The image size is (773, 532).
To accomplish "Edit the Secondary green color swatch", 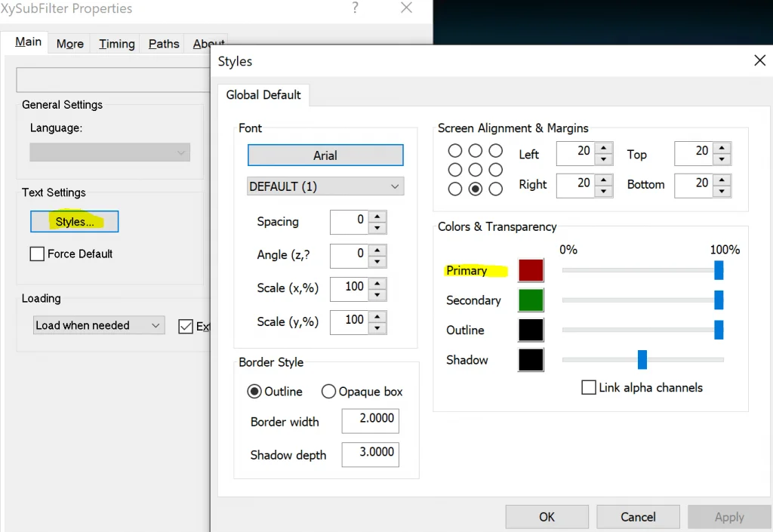I will point(531,300).
